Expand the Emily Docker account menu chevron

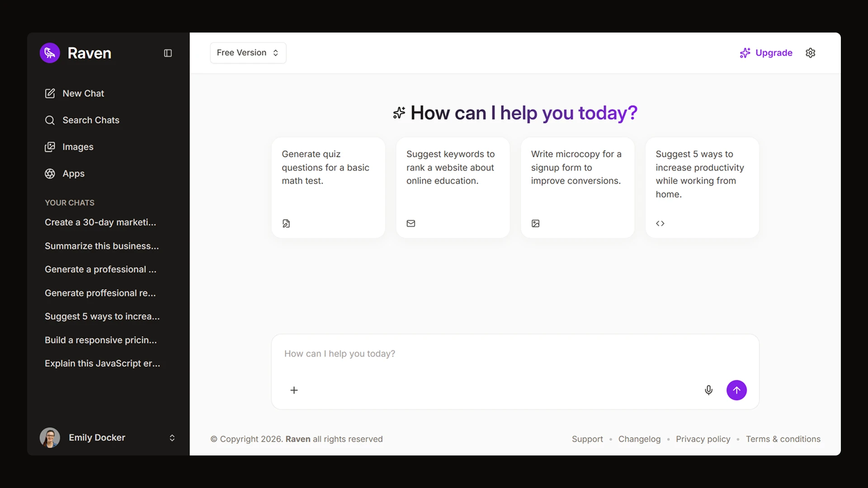pyautogui.click(x=172, y=438)
